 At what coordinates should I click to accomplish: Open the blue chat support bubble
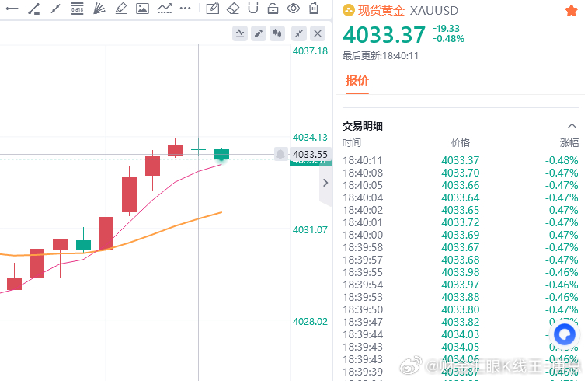565,334
